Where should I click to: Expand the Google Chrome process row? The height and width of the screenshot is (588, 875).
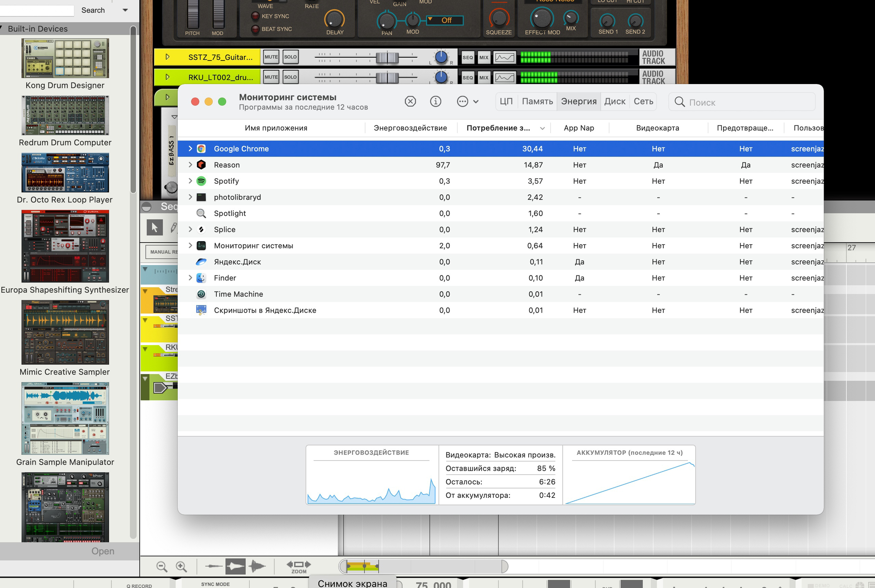[x=190, y=149]
